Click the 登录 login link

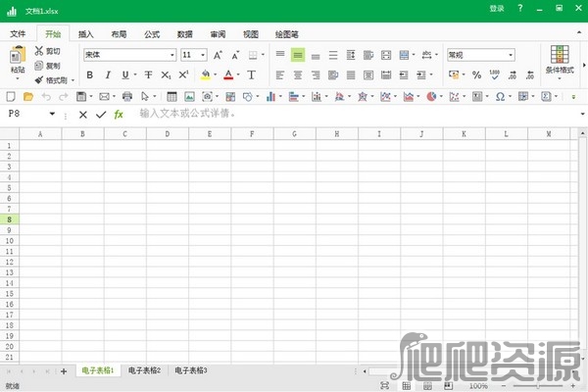pyautogui.click(x=497, y=8)
